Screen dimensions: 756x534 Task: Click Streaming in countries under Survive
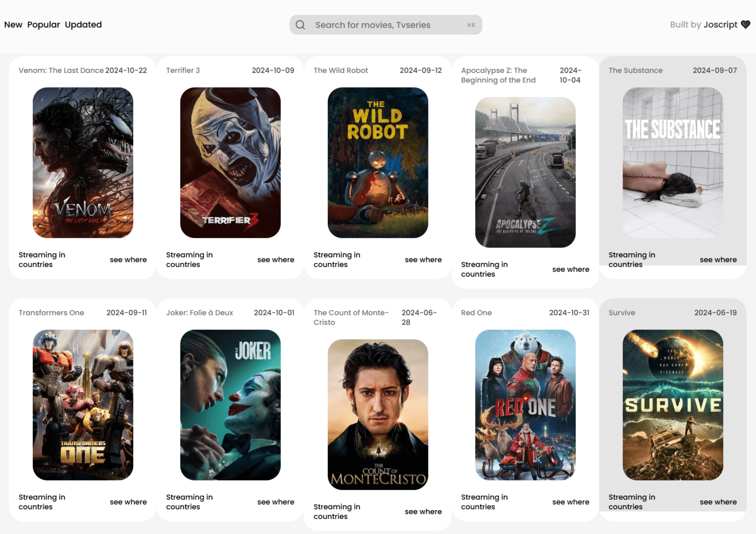[x=632, y=502]
